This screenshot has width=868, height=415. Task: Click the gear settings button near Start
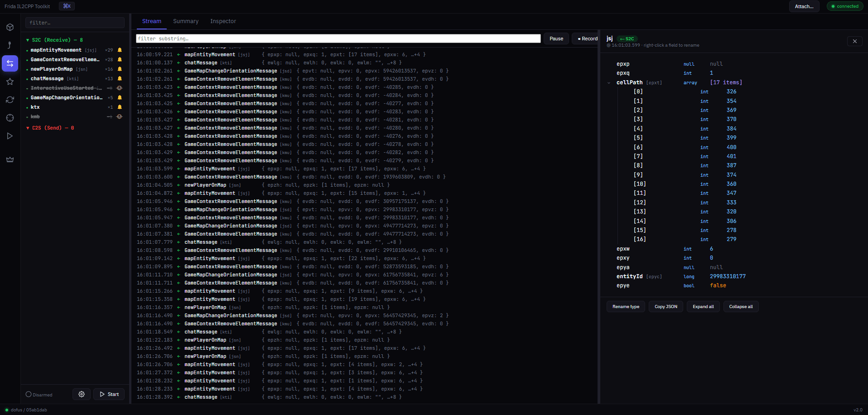coord(82,394)
